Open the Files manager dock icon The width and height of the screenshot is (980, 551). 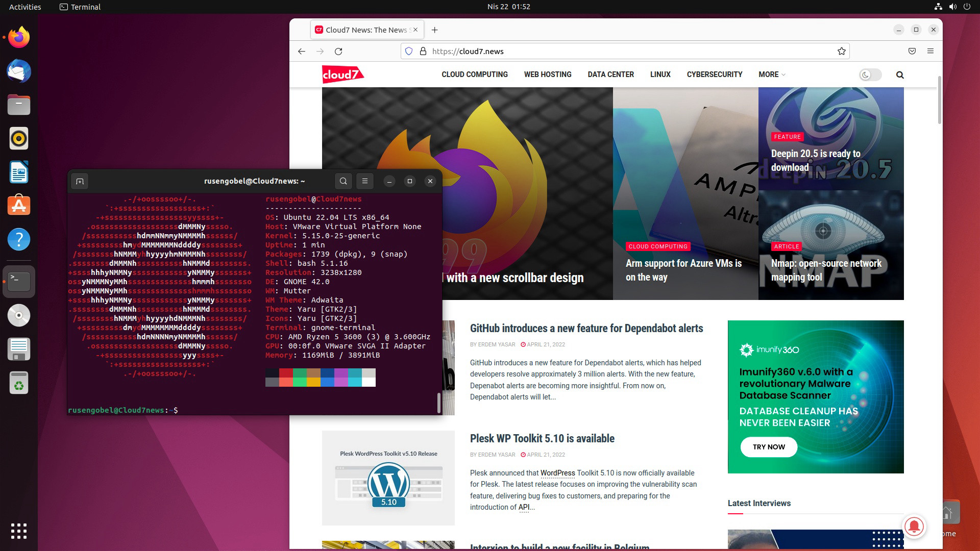point(19,105)
